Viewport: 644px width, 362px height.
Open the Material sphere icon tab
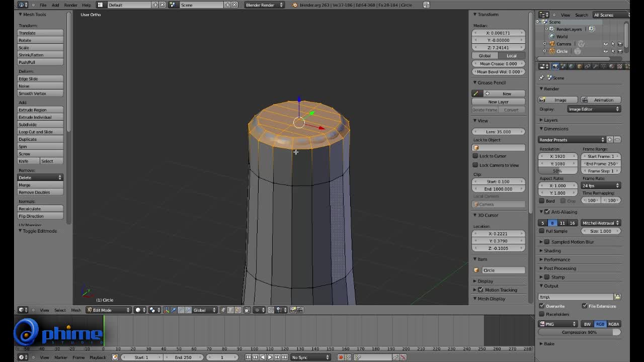coord(611,66)
